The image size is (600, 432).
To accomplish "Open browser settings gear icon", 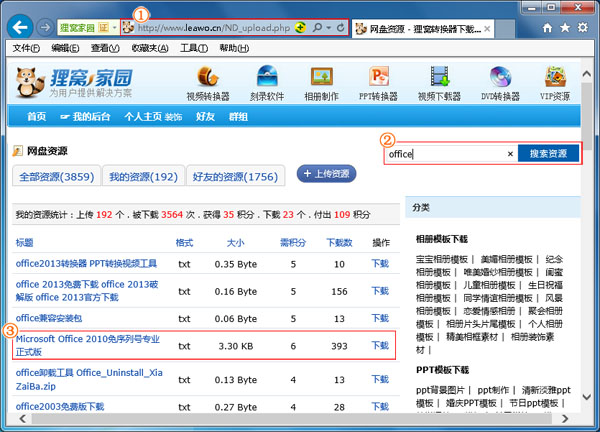I will 582,28.
